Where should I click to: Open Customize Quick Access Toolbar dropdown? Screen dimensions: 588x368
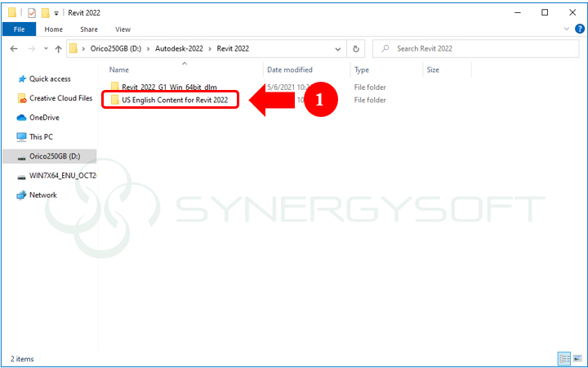click(x=56, y=13)
